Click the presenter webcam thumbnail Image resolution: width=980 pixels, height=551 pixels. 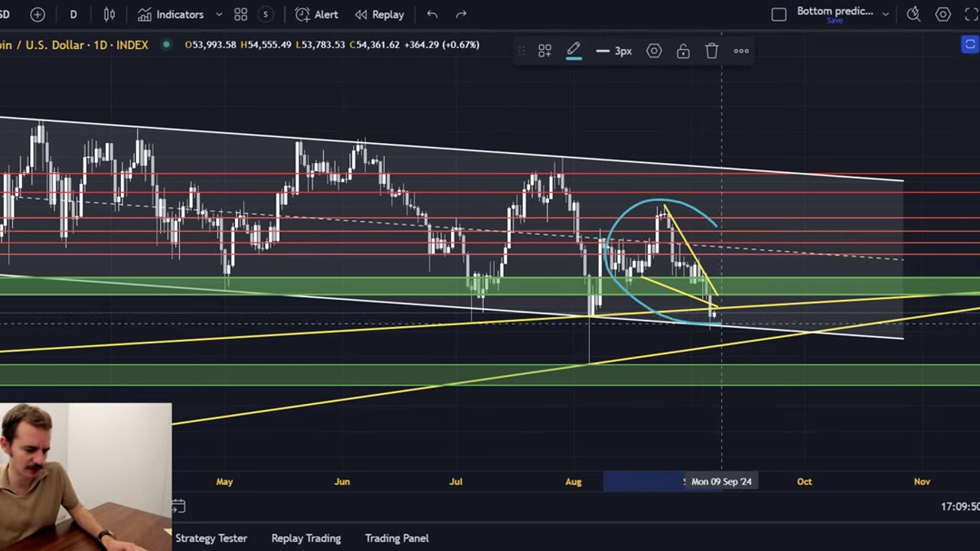[86, 477]
